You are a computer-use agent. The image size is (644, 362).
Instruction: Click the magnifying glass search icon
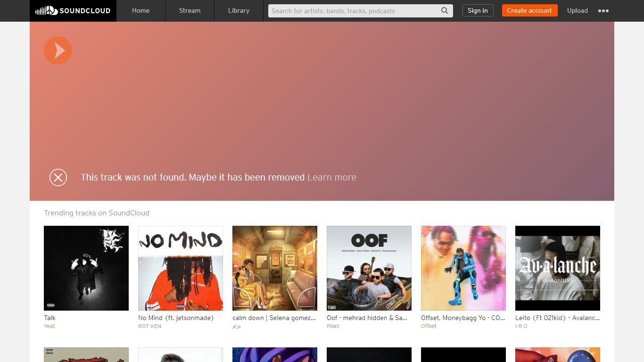click(445, 11)
